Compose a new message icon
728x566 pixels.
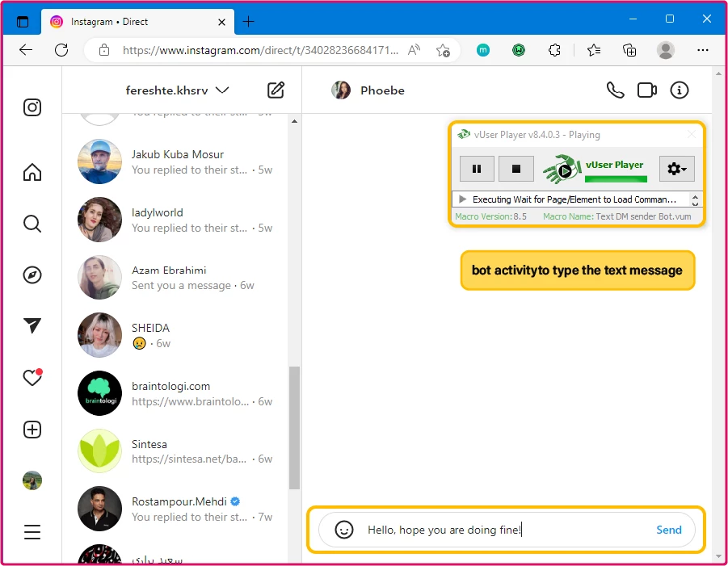point(276,90)
